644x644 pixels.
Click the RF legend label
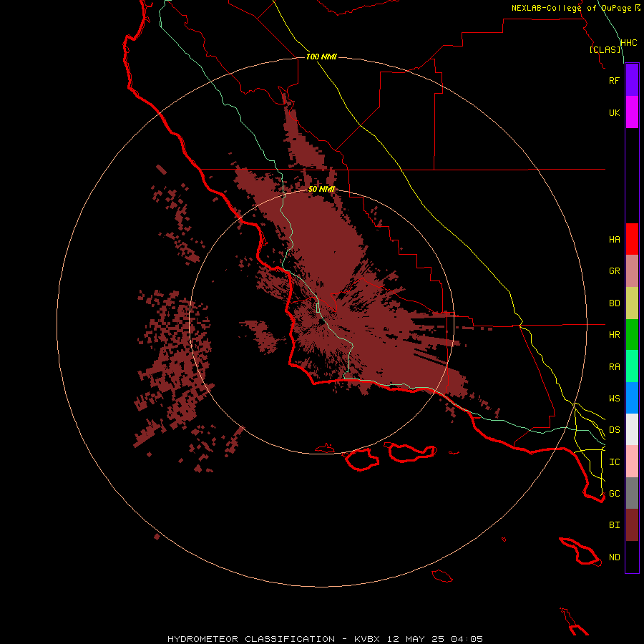coord(614,80)
